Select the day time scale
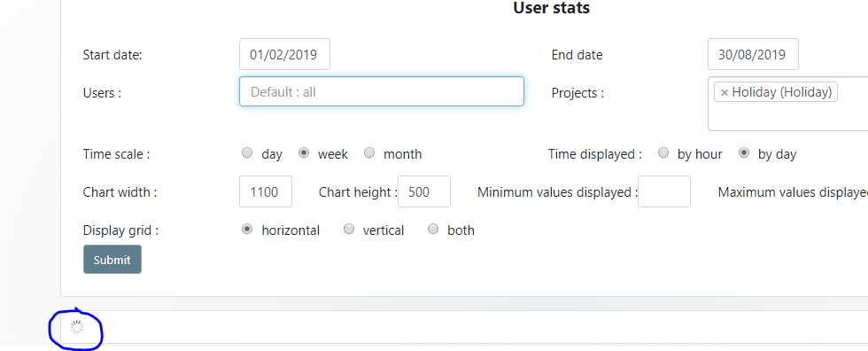Image resolution: width=868 pixels, height=351 pixels. tap(247, 153)
